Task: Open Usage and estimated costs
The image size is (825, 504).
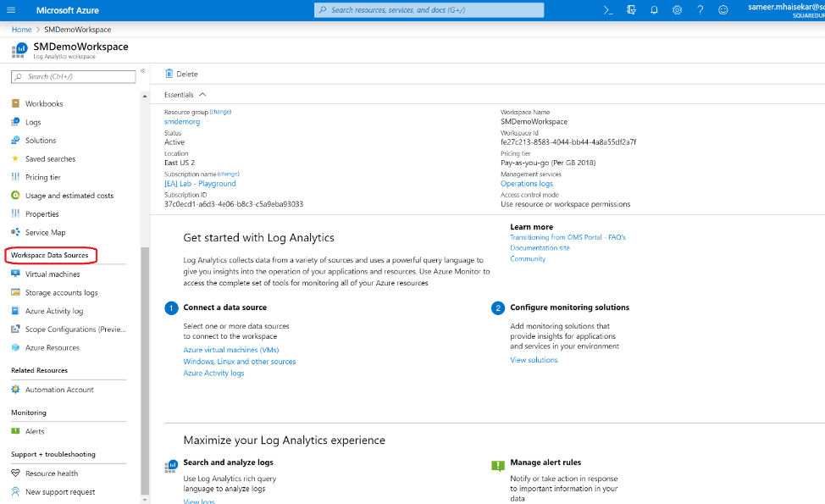Action: tap(69, 196)
